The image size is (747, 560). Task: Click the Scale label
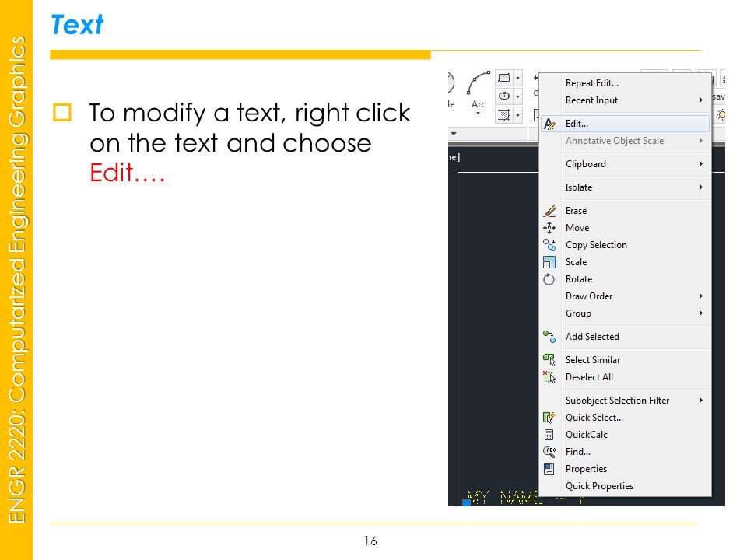(576, 262)
